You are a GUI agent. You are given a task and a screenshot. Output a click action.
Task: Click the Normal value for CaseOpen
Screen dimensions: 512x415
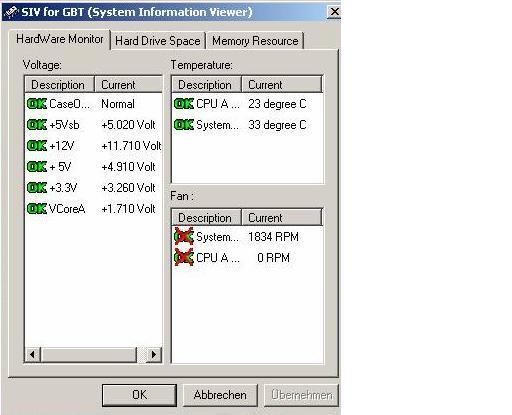(118, 104)
